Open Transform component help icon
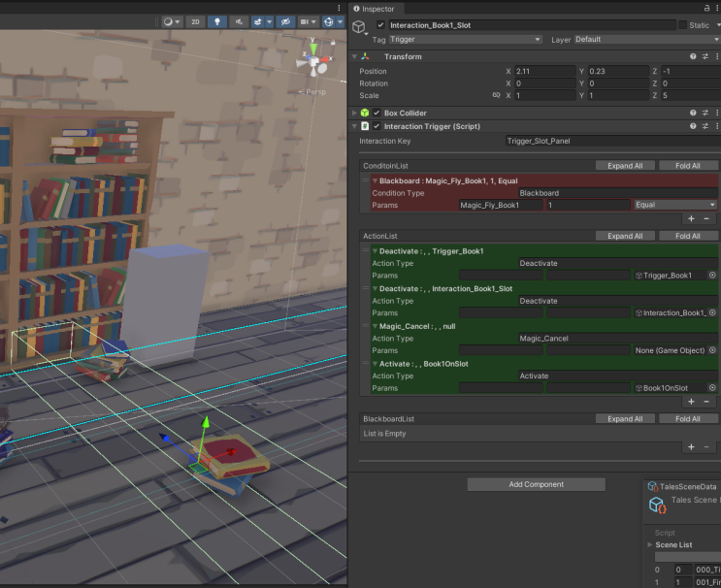The height and width of the screenshot is (588, 721). [x=693, y=57]
